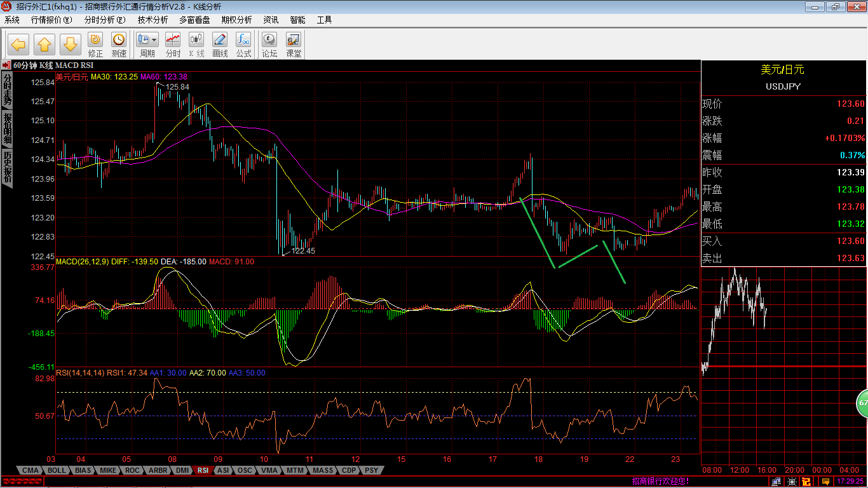Viewport: 868px width, 488px height.
Task: Activate the 画线 line drawing tool
Action: click(x=220, y=45)
